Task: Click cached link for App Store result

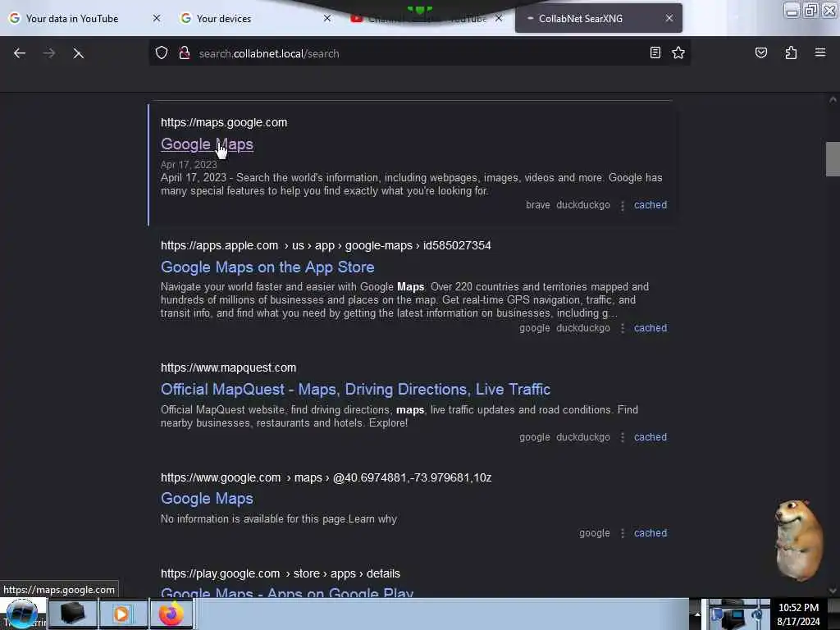Action: [651, 328]
